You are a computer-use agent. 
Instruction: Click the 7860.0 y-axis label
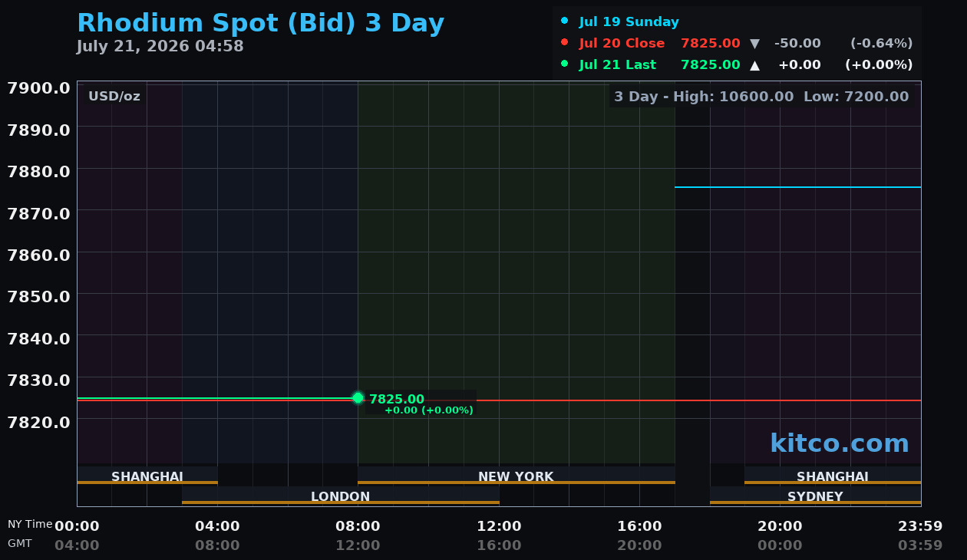tap(38, 255)
